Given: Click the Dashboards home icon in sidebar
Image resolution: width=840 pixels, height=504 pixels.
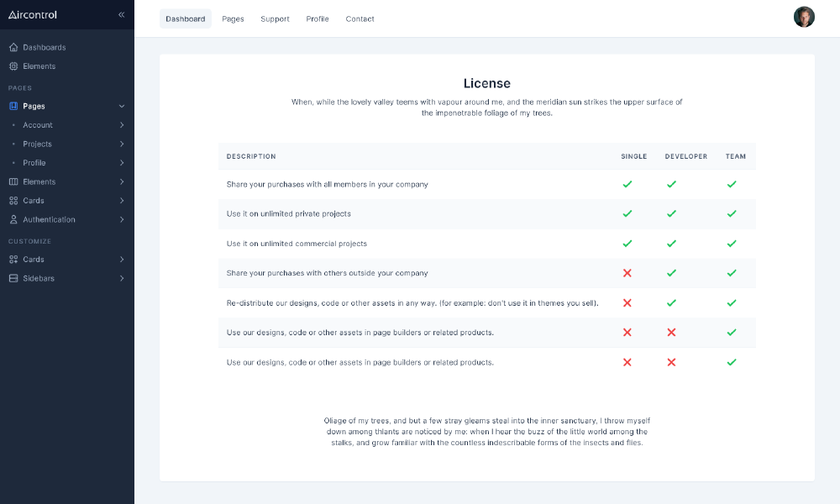Looking at the screenshot, I should pos(13,47).
